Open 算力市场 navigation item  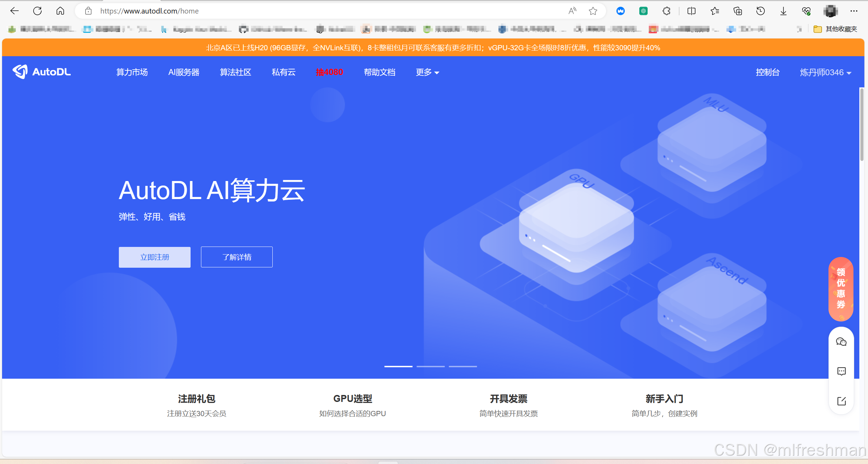tap(132, 72)
